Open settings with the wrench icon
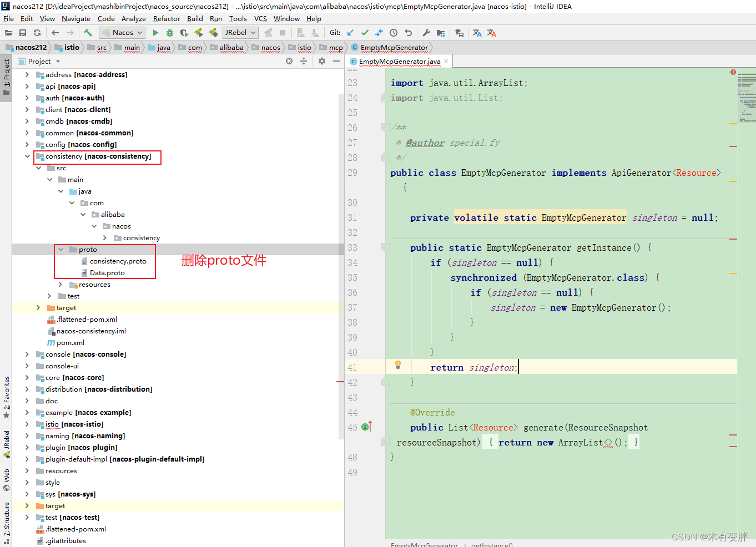Screen dimensions: 756x547 [426, 33]
